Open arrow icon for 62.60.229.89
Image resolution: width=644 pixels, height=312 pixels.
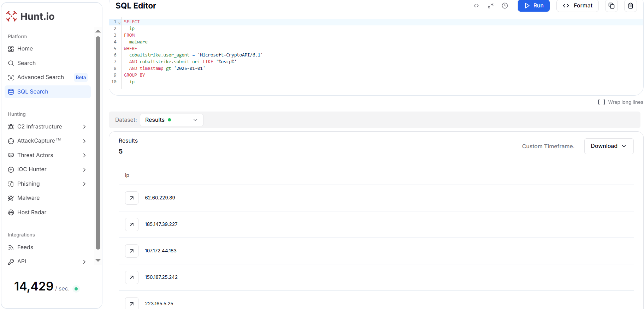pyautogui.click(x=132, y=198)
